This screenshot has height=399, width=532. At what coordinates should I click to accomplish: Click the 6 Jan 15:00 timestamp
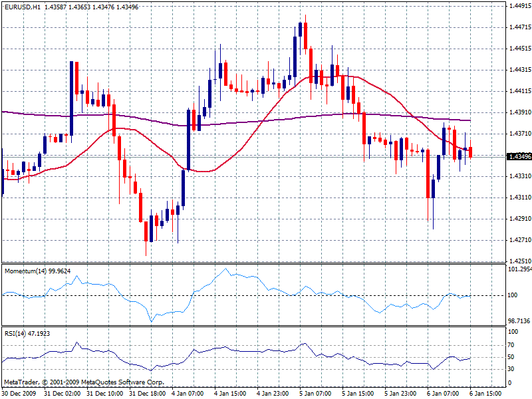click(x=487, y=392)
